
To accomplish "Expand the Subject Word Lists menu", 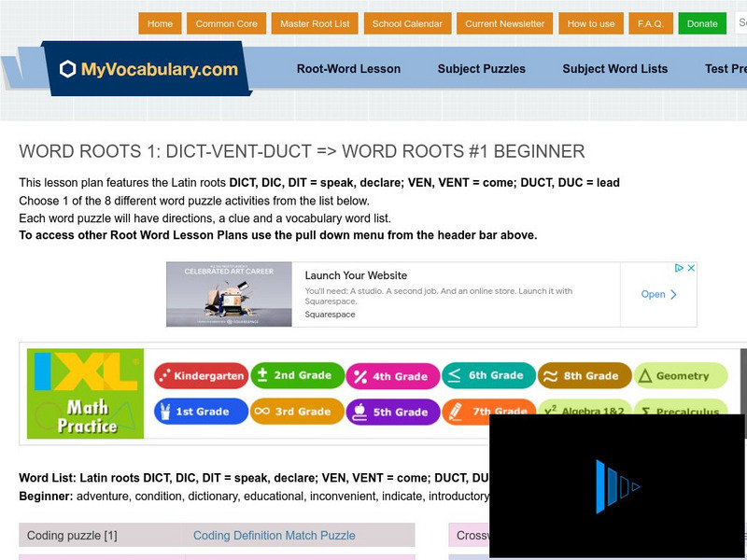I will pos(615,68).
